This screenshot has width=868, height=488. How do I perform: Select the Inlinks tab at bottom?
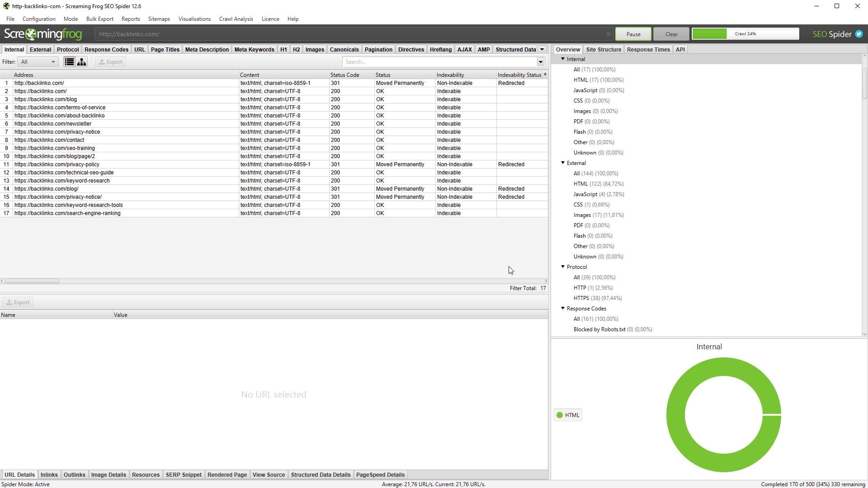(x=49, y=475)
